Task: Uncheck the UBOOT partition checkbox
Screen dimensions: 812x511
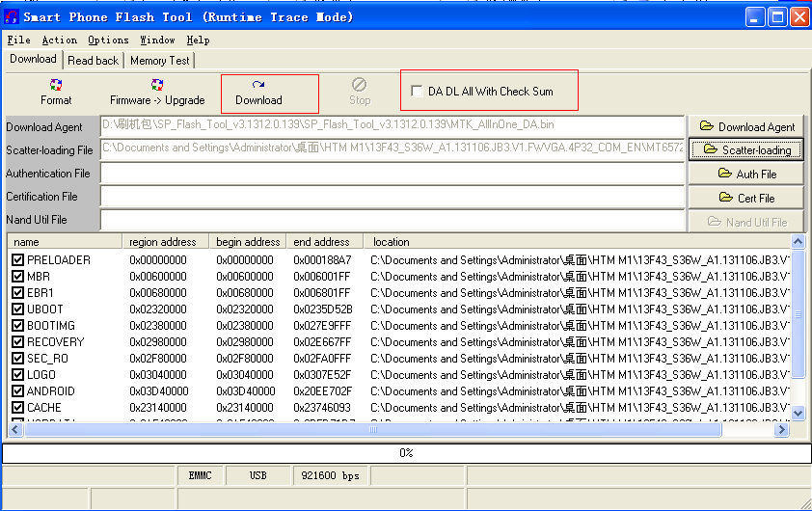Action: [x=17, y=309]
